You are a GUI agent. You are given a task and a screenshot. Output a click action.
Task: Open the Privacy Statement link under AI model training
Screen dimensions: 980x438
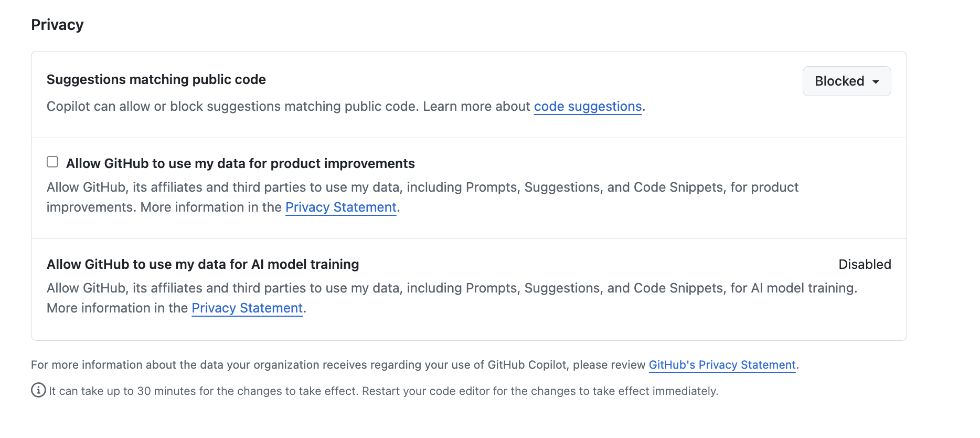[x=247, y=308]
